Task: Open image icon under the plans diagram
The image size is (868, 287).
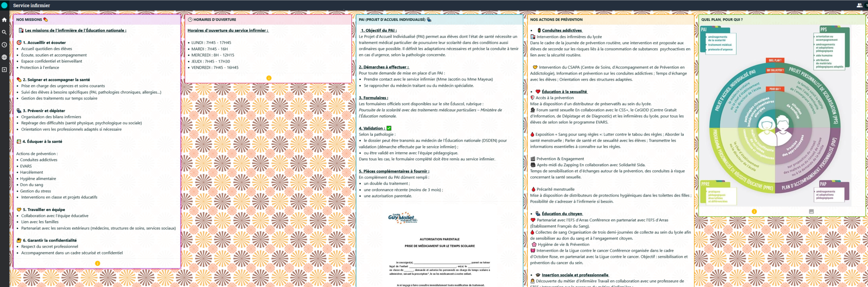Action: 811,212
